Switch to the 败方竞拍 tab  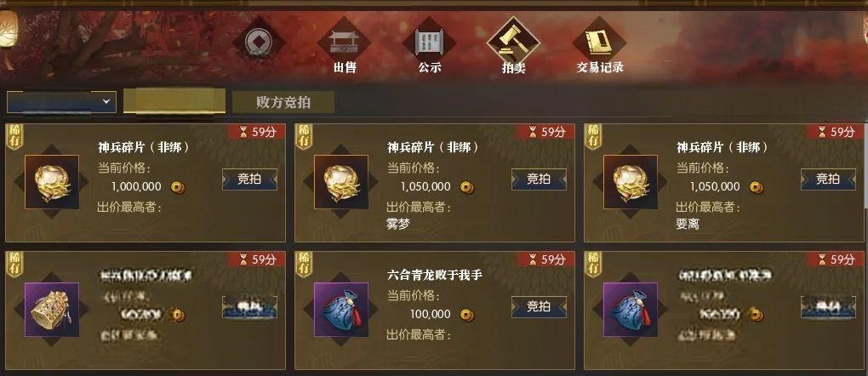click(283, 102)
